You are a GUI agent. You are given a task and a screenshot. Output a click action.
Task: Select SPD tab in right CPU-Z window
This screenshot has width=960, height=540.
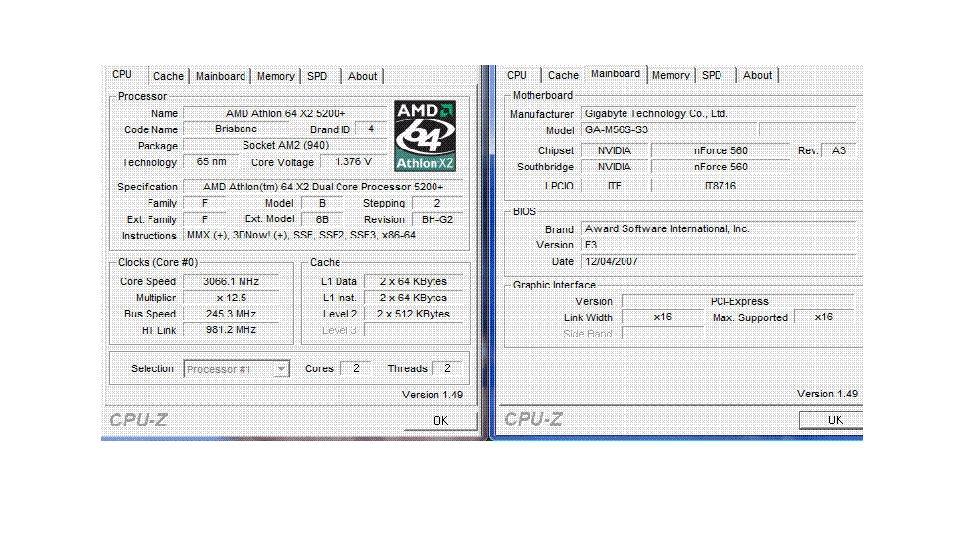pos(713,75)
